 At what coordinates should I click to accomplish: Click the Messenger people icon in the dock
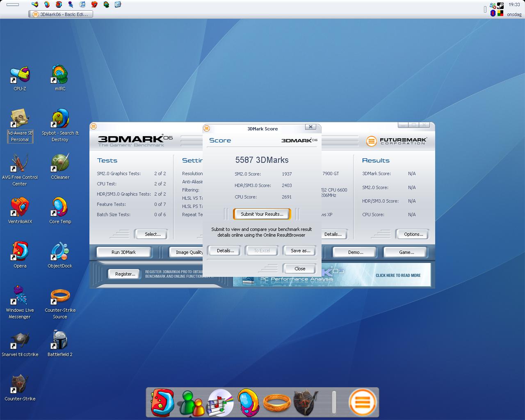(x=192, y=403)
